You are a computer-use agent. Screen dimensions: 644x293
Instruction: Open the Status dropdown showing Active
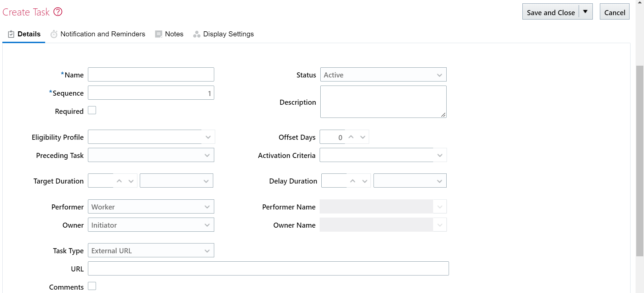(x=383, y=75)
